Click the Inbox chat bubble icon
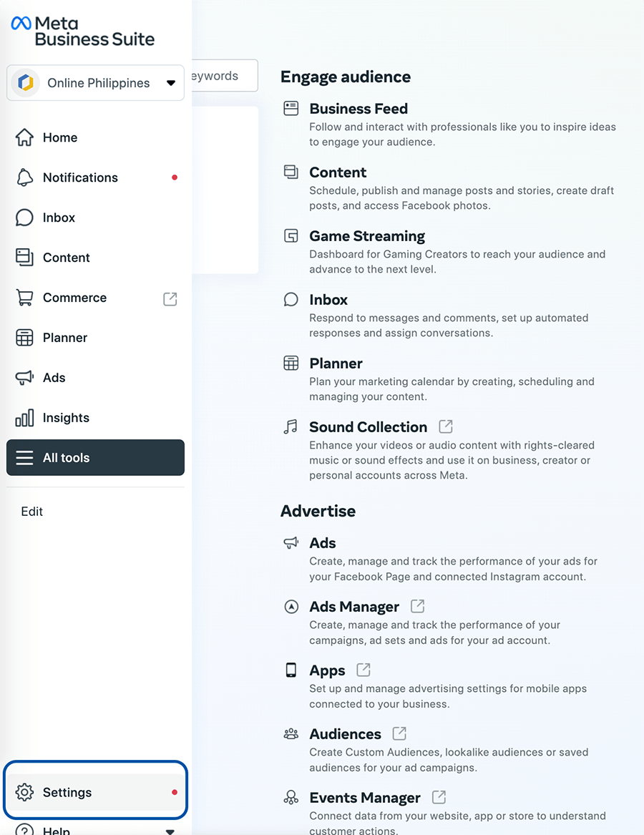Viewport: 644px width, 835px height. click(x=24, y=218)
